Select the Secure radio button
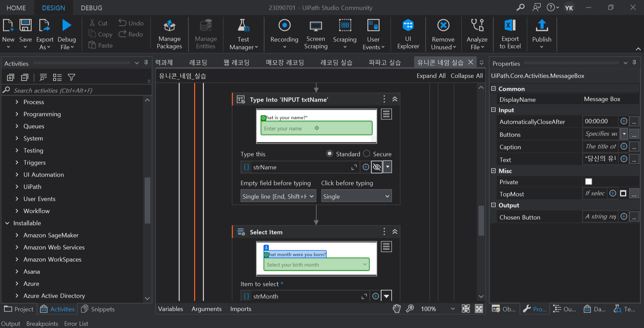Image resolution: width=644 pixels, height=328 pixels. click(x=366, y=154)
